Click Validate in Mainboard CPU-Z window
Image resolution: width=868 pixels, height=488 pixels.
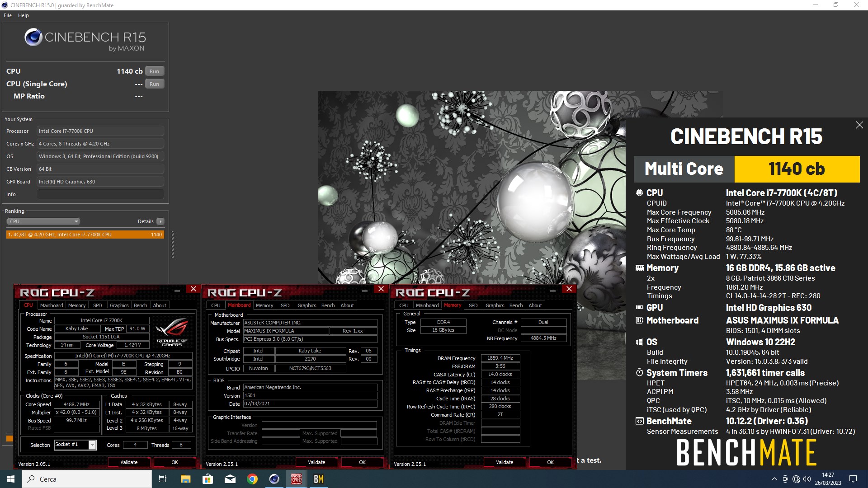pos(316,462)
